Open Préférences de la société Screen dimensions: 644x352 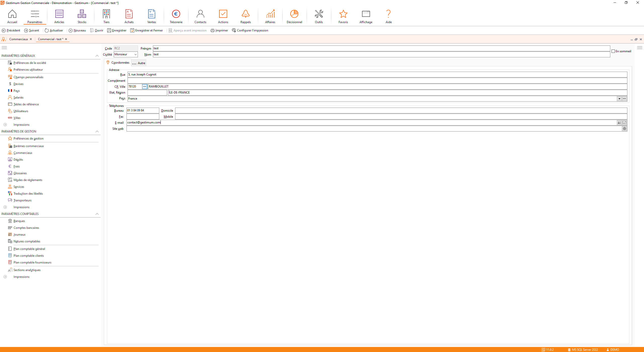30,63
